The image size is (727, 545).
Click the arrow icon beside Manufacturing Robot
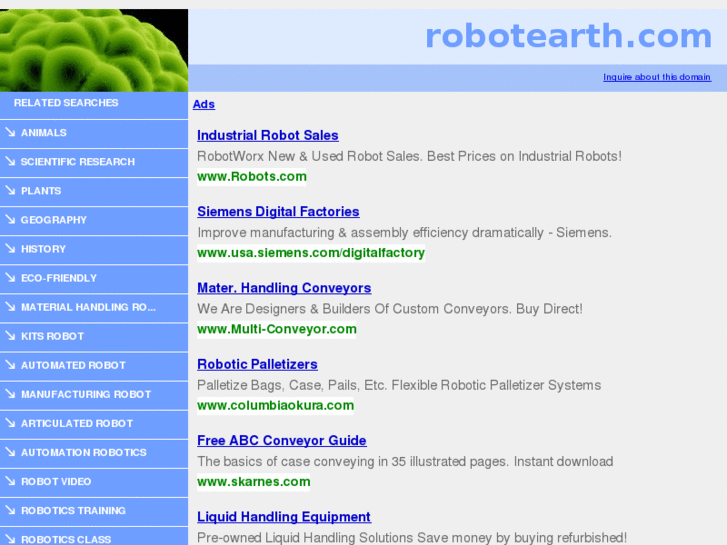[10, 394]
